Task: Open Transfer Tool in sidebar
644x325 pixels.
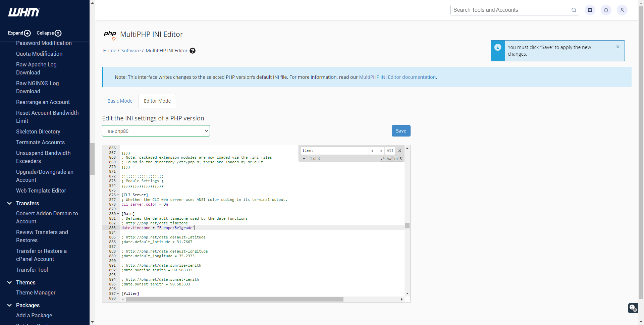Action: 32,270
